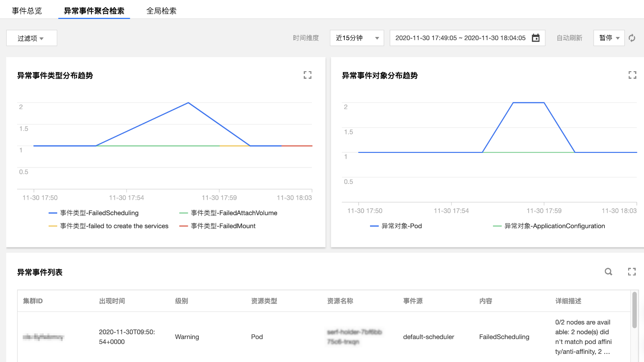Open the 暂停 auto-refresh dropdown
This screenshot has height=362, width=644.
609,38
